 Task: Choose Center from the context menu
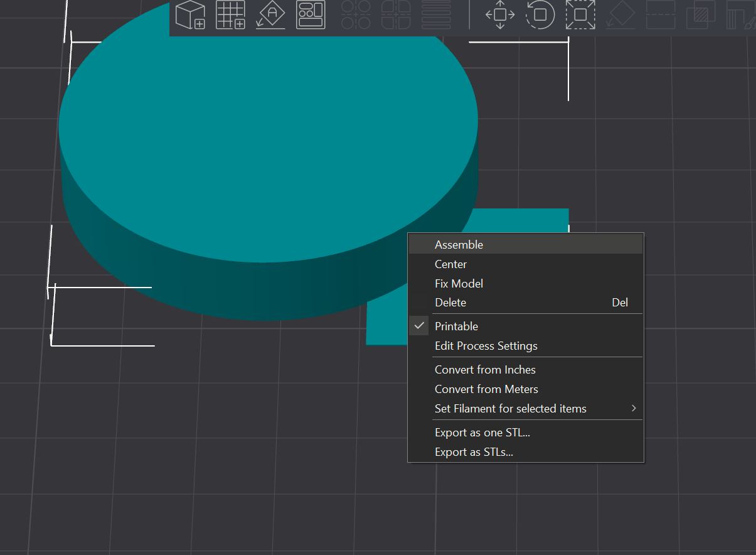coord(526,264)
